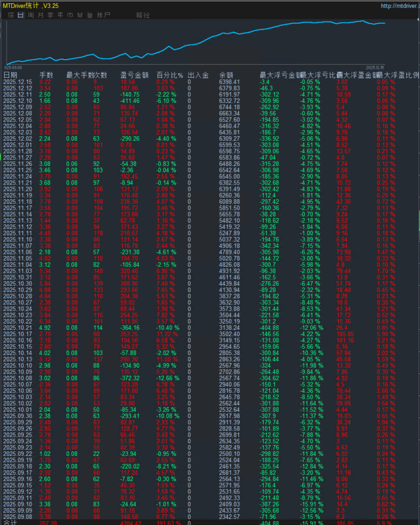
Task: Switch to the 季 quarterly tab
Action: [x=51, y=15]
